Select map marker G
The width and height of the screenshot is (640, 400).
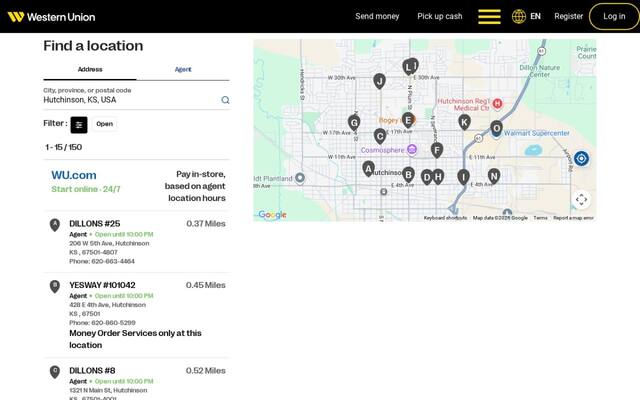click(354, 122)
